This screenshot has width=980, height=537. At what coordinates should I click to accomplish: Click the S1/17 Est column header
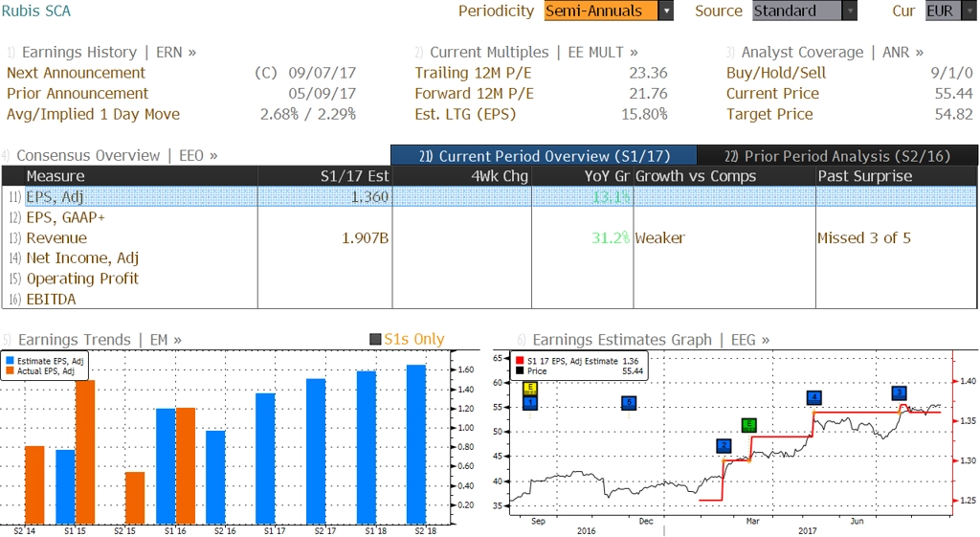(x=325, y=176)
